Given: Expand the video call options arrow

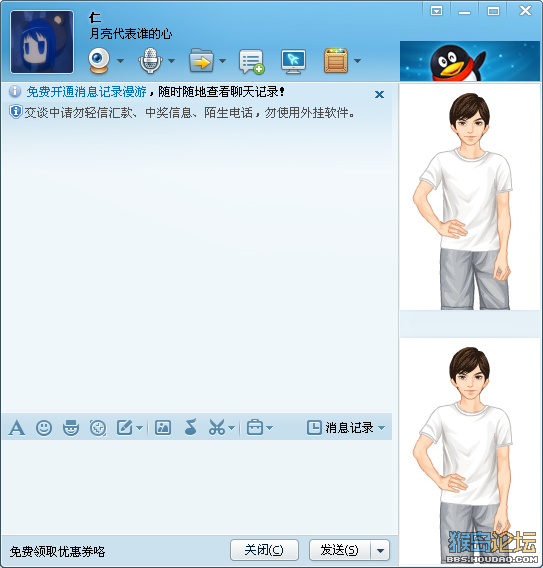Looking at the screenshot, I should click(x=120, y=61).
